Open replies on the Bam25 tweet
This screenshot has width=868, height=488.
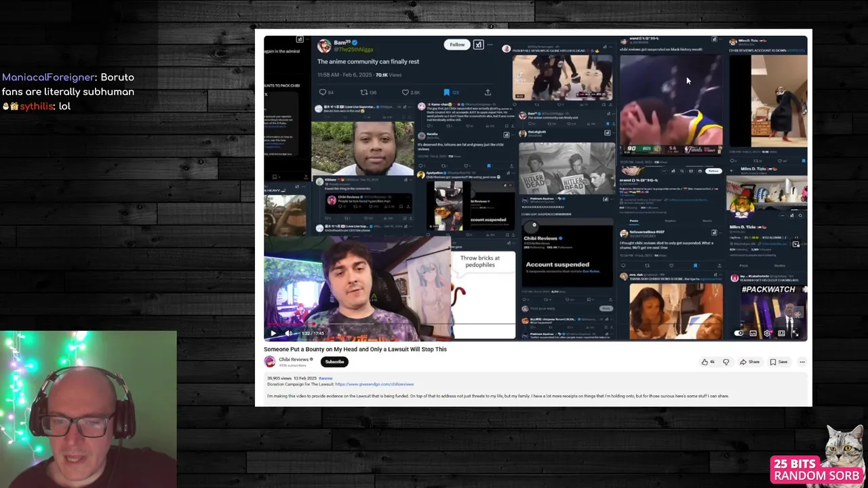click(x=326, y=92)
